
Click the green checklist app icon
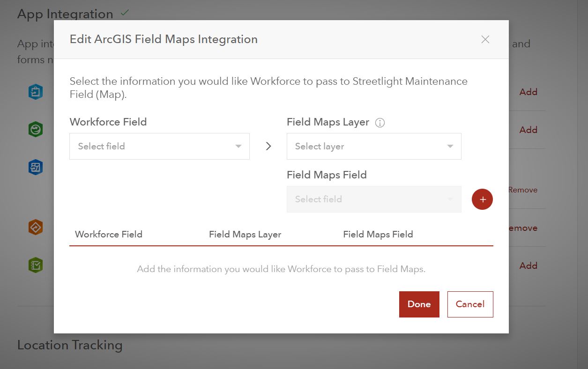click(x=35, y=265)
